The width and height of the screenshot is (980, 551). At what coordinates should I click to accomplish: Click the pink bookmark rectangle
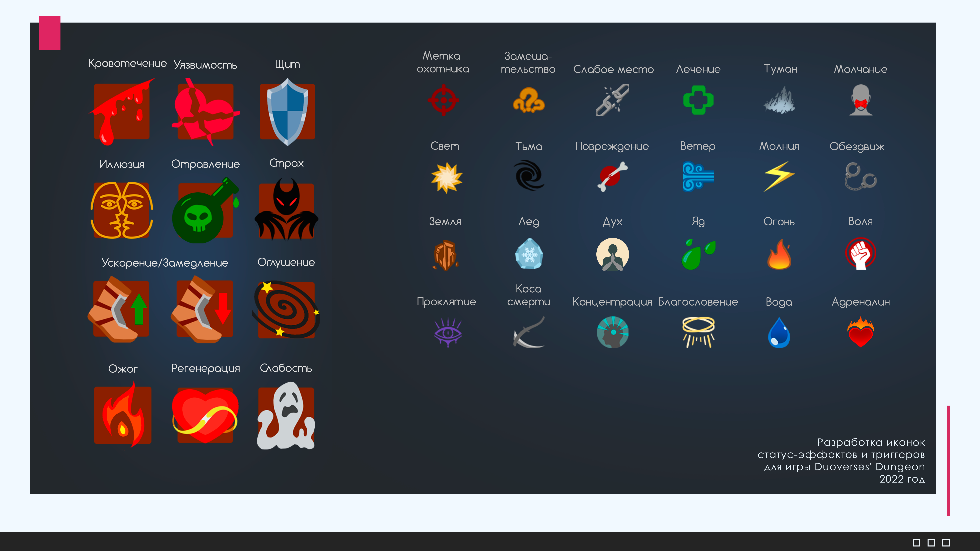pos(50,33)
